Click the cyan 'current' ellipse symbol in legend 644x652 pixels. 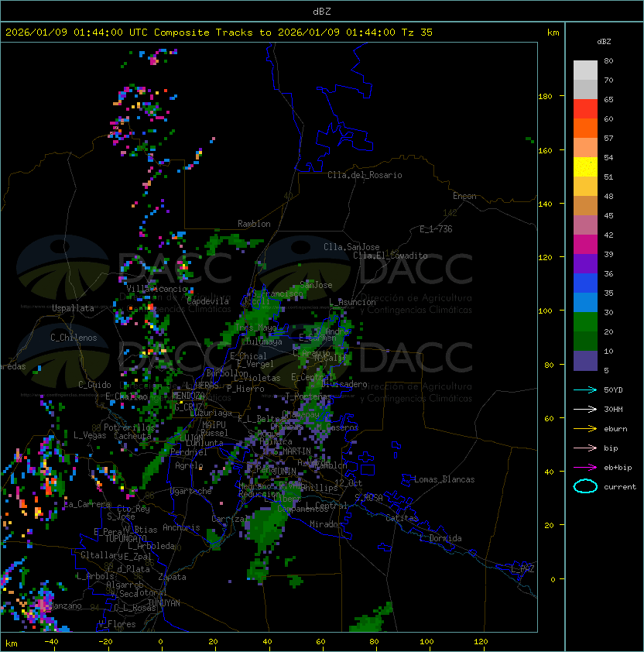(x=585, y=486)
